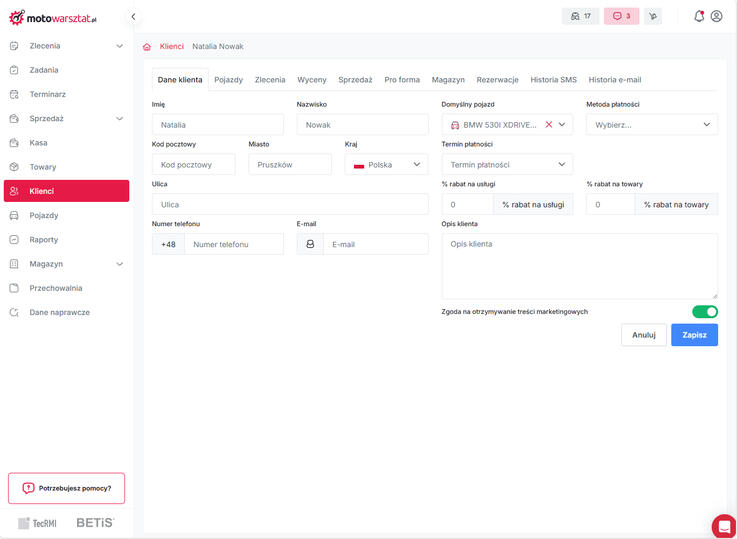Expand the Kraj country selector
The width and height of the screenshot is (737, 539).
tap(386, 165)
